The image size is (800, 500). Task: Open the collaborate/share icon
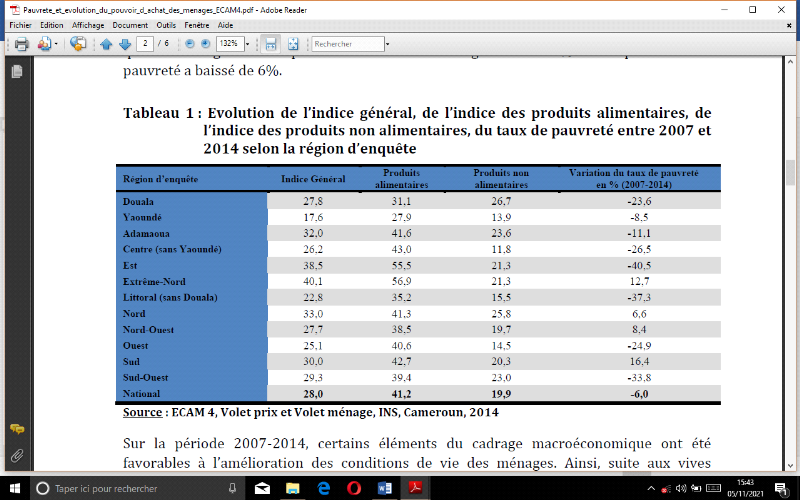click(45, 44)
